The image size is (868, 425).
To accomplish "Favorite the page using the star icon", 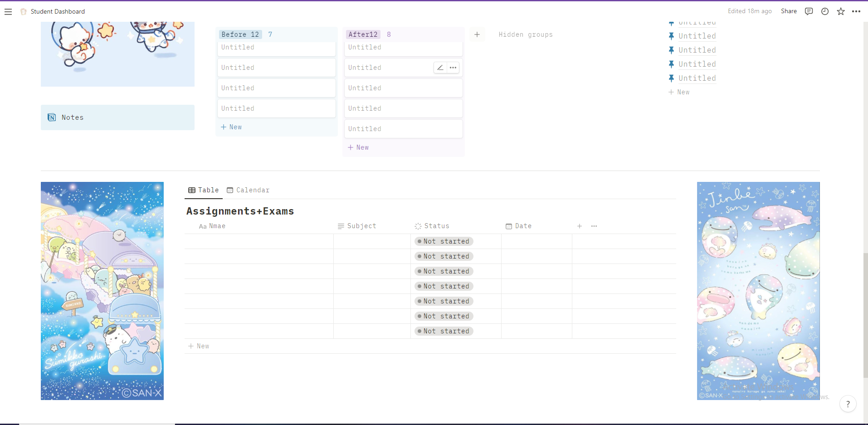I will tap(841, 11).
